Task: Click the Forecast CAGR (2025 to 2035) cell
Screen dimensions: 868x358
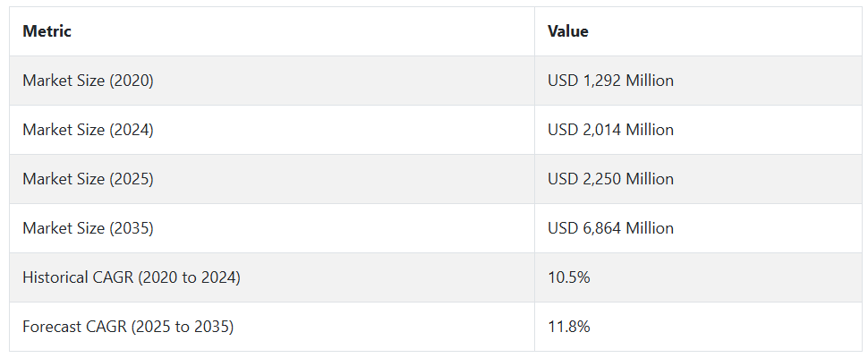Action: (272, 327)
